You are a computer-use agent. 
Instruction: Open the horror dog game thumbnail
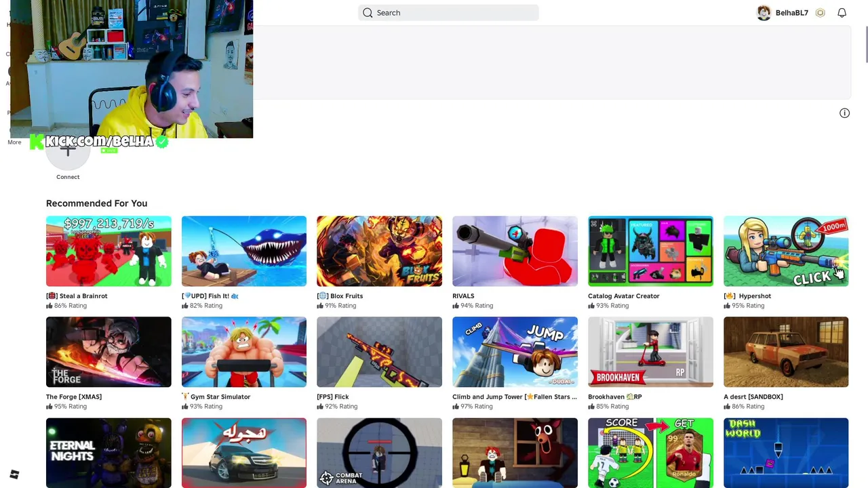tap(515, 453)
